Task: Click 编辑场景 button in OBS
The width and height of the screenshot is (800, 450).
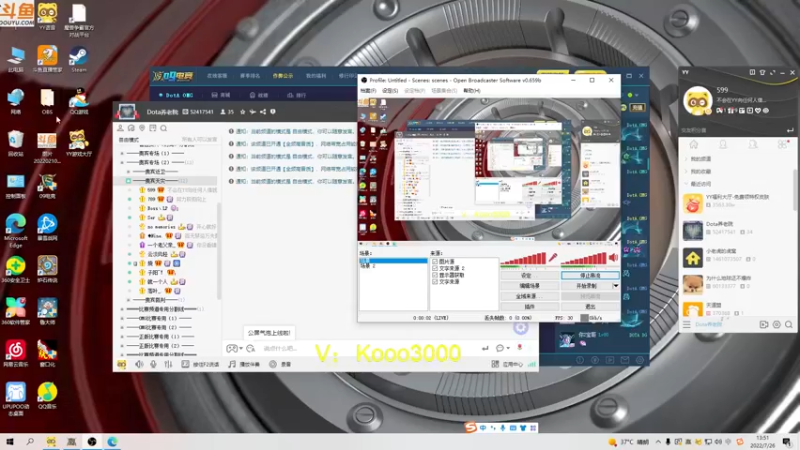Action: [529, 286]
